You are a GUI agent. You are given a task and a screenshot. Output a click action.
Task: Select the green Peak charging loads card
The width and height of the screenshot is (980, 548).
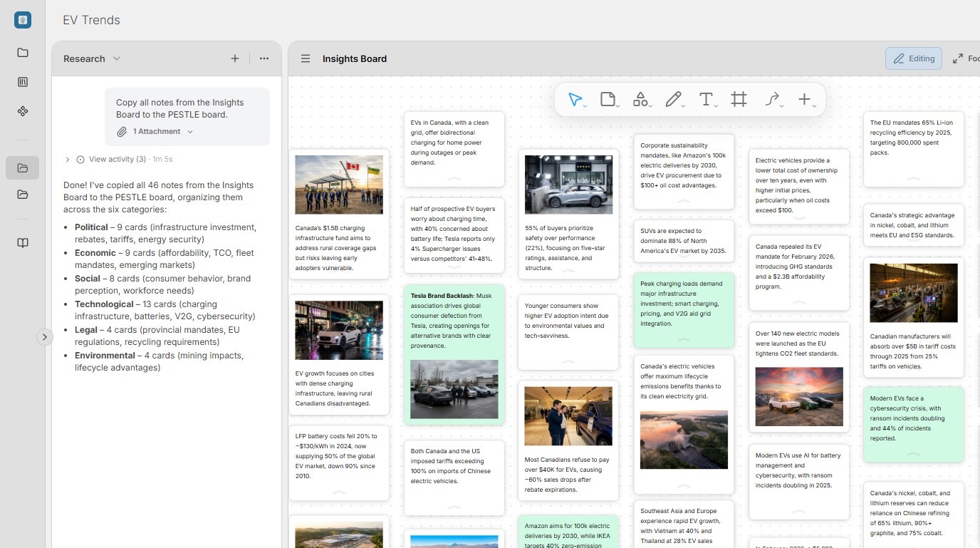click(684, 310)
